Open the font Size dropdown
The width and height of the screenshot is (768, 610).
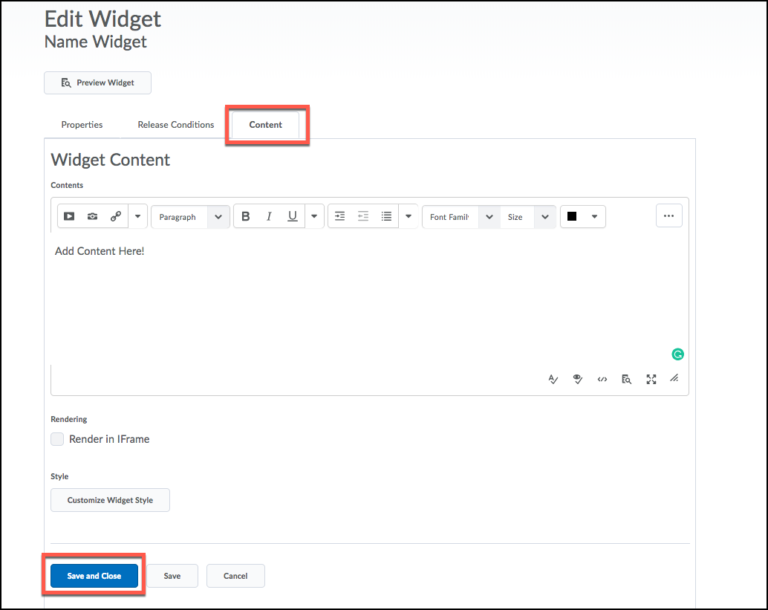528,217
